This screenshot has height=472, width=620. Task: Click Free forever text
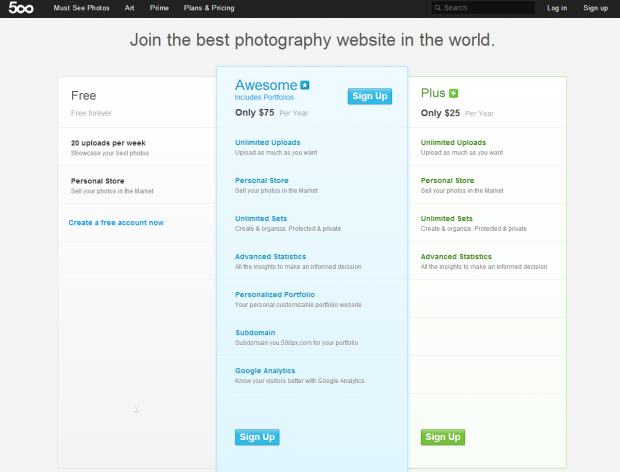click(91, 113)
